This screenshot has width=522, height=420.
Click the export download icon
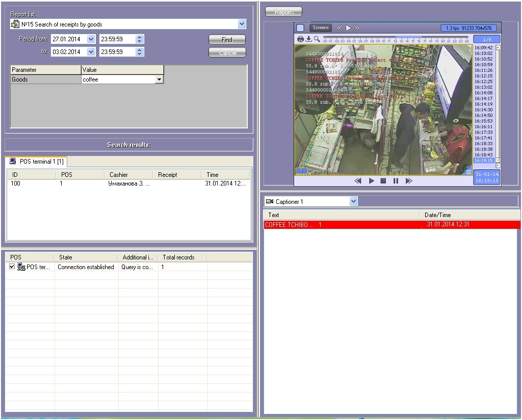(x=308, y=39)
